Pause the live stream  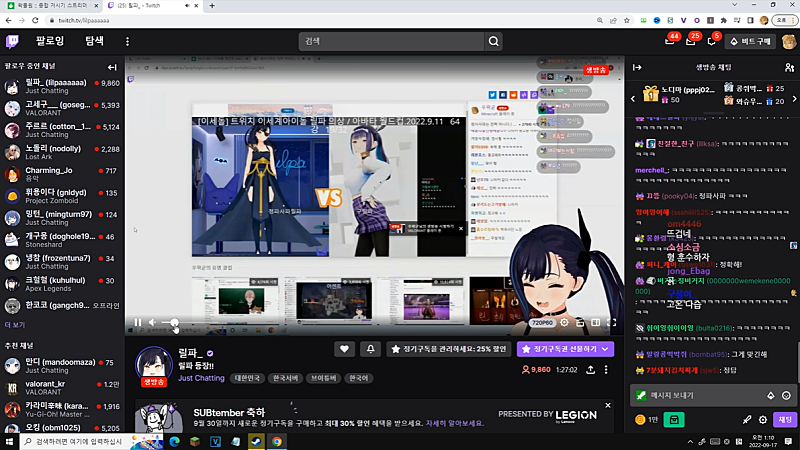(138, 322)
